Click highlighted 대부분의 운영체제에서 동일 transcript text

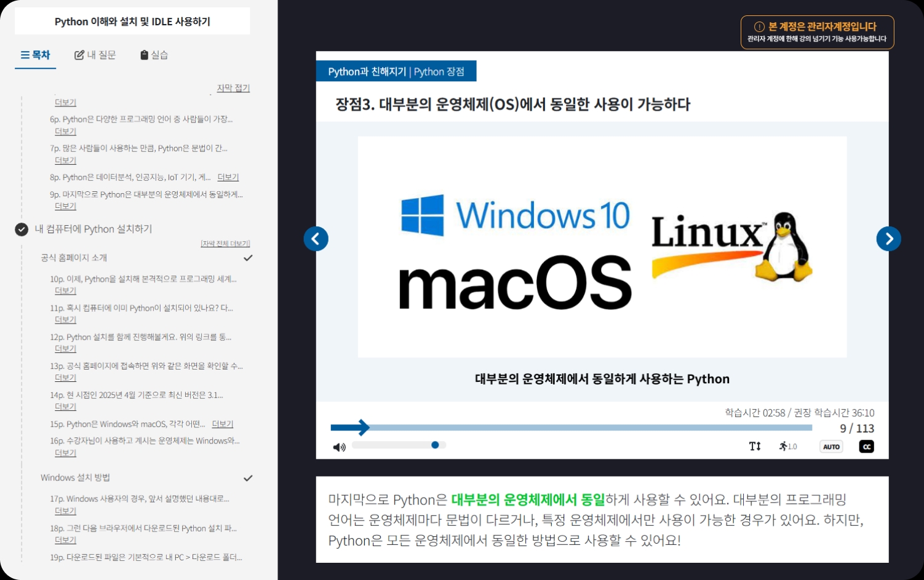[528, 499]
